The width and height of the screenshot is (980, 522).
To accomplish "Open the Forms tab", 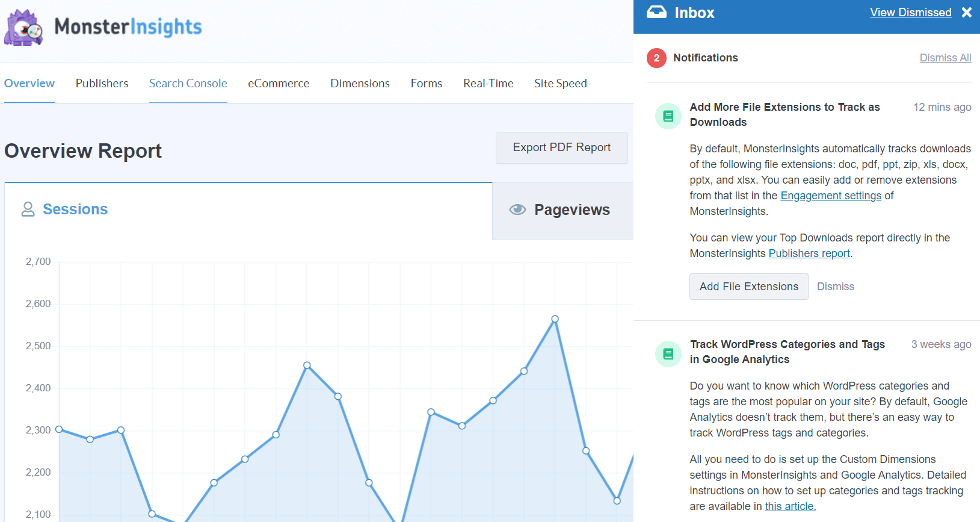I will point(427,83).
